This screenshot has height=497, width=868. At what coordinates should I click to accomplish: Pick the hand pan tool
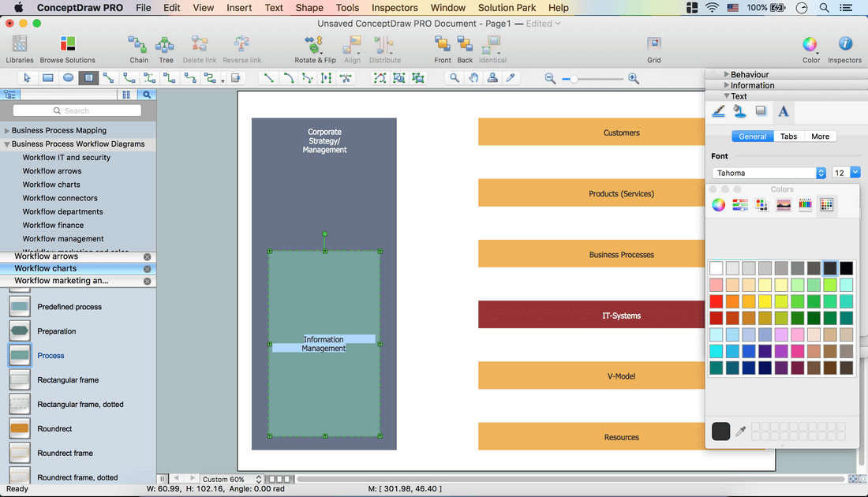473,78
